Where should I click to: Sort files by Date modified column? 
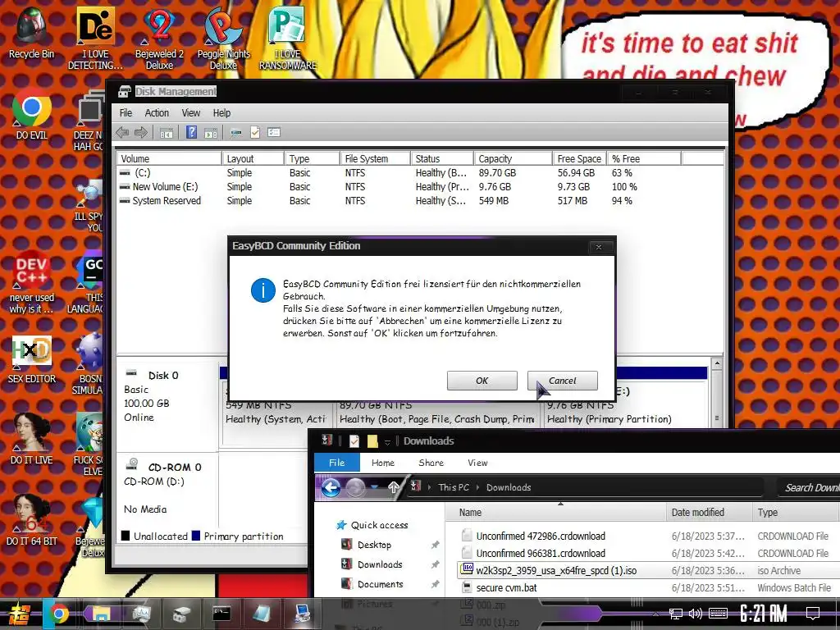710,513
